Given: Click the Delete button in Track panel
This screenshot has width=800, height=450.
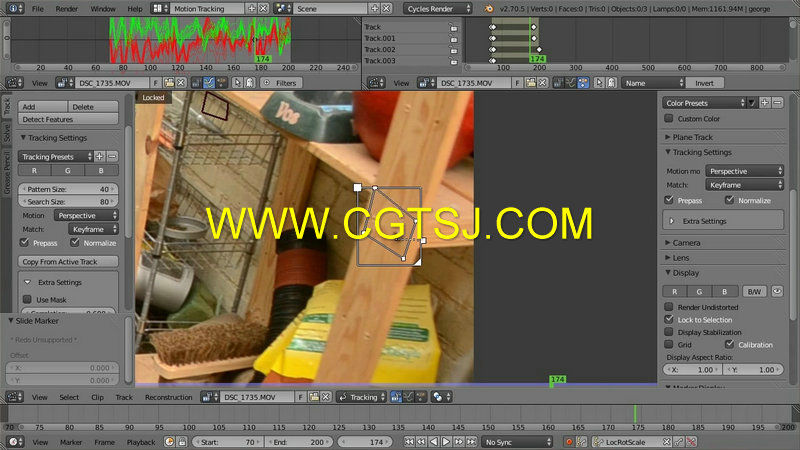Looking at the screenshot, I should (93, 107).
